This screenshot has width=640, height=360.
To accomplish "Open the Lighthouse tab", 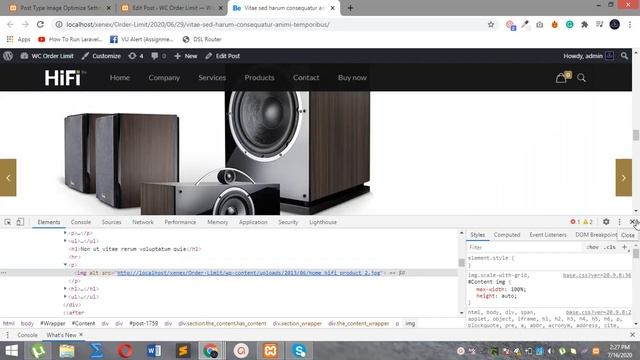I will click(323, 222).
